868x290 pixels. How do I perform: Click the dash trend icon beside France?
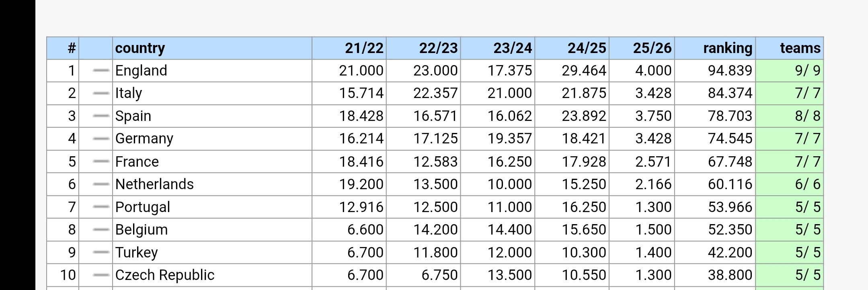(x=101, y=161)
